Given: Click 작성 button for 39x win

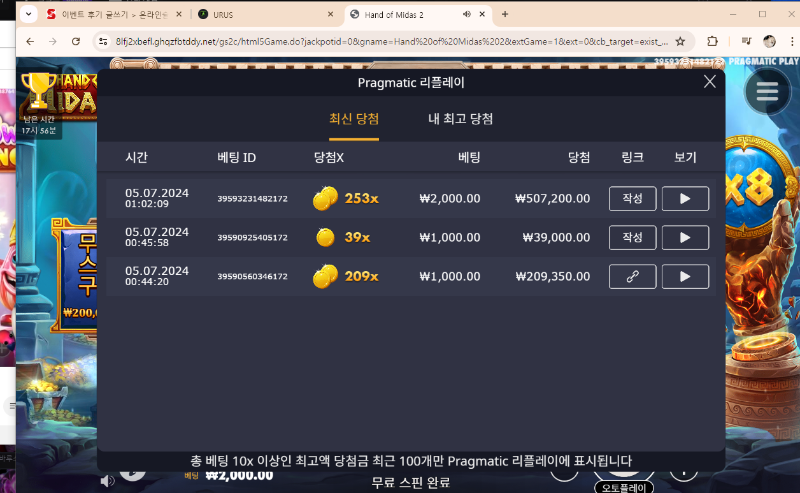Looking at the screenshot, I should 632,237.
